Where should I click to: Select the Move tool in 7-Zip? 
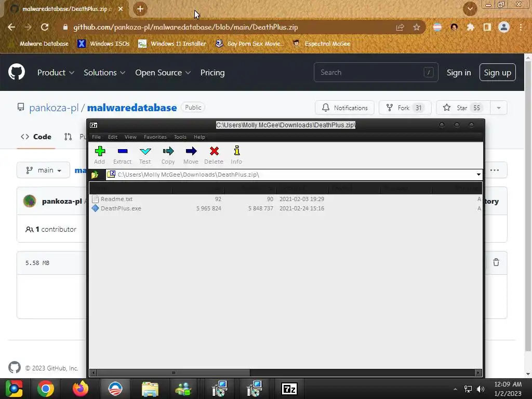[191, 155]
